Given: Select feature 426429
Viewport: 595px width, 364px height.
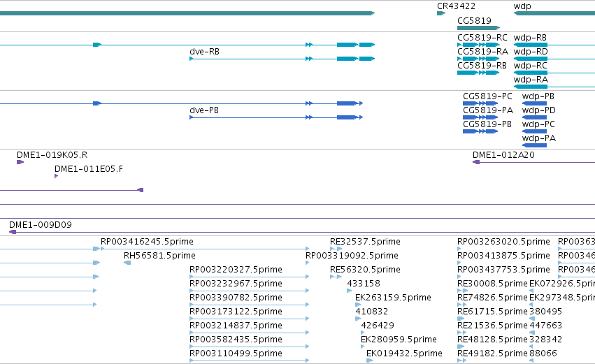Looking at the screenshot, I should click(378, 326).
